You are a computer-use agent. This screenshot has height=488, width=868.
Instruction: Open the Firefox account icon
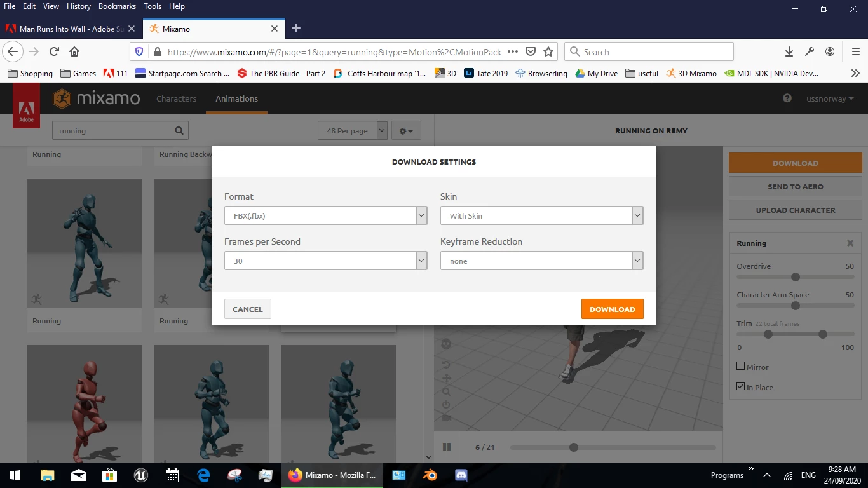click(x=830, y=51)
